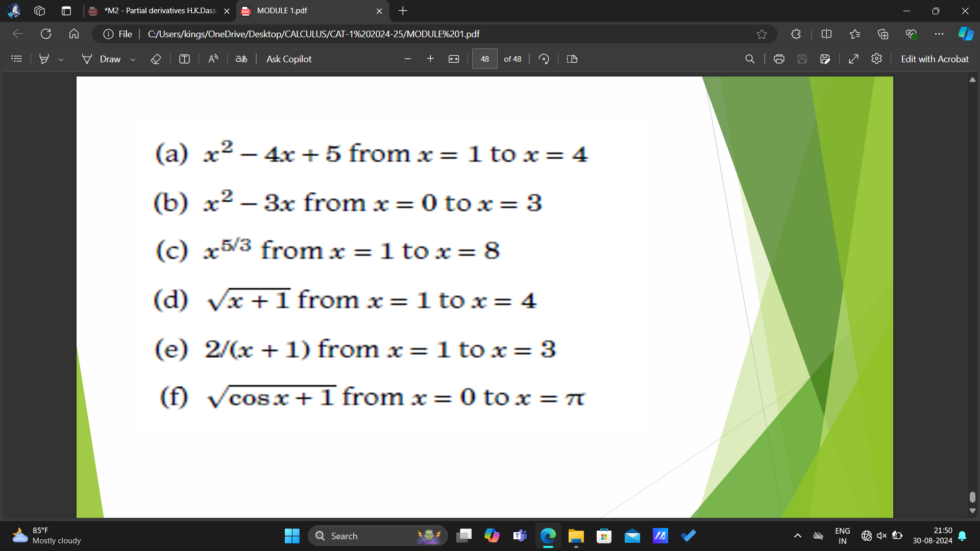
Task: Open Collections
Action: 883,34
